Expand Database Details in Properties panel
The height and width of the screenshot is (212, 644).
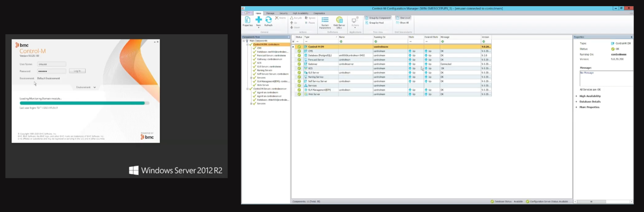(577, 102)
